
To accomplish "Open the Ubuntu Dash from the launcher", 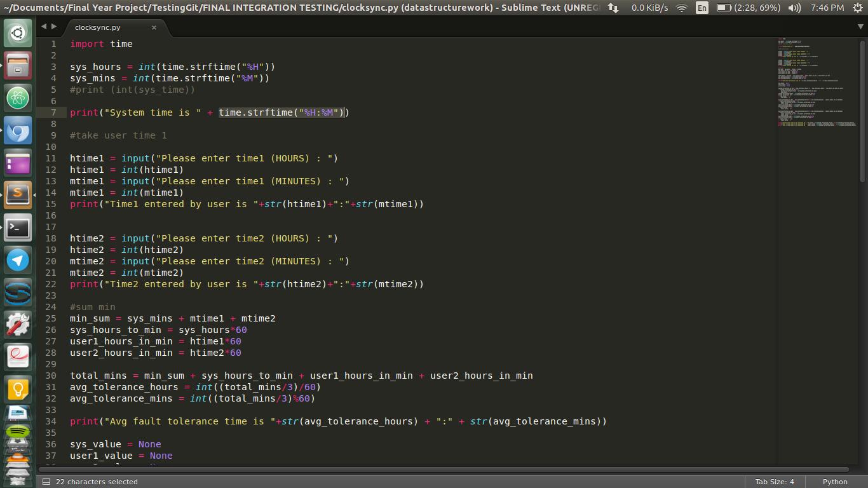I will coord(18,32).
